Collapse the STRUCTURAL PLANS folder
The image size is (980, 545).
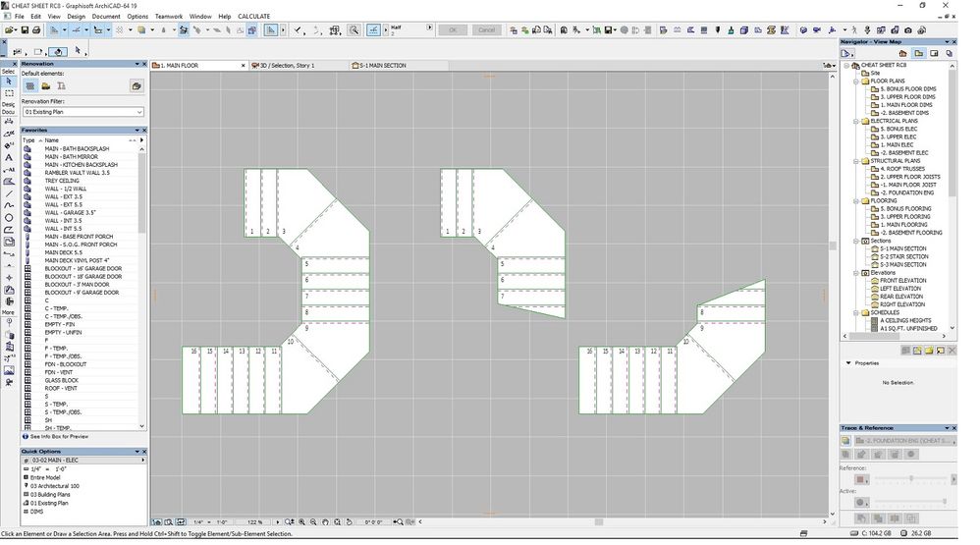[x=855, y=161]
